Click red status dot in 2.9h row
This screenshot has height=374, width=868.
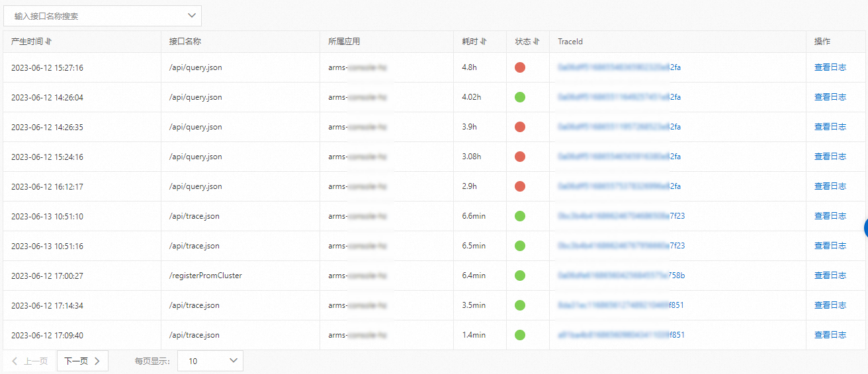[520, 186]
